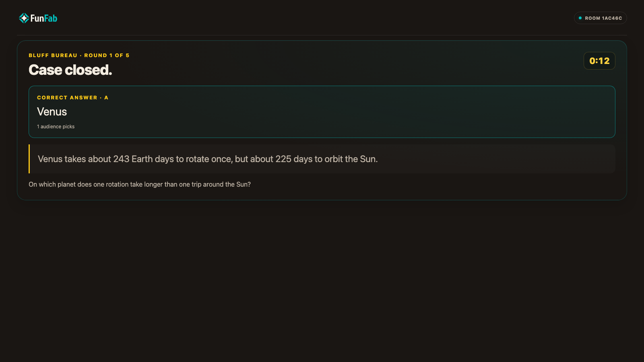Click the FunFab wordmark text
Image resolution: width=644 pixels, height=362 pixels.
click(x=44, y=18)
